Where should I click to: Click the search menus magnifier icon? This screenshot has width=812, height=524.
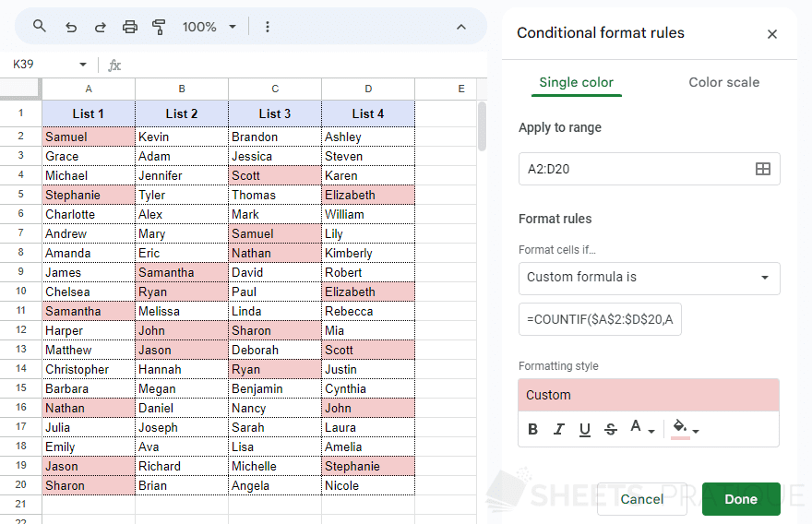40,26
